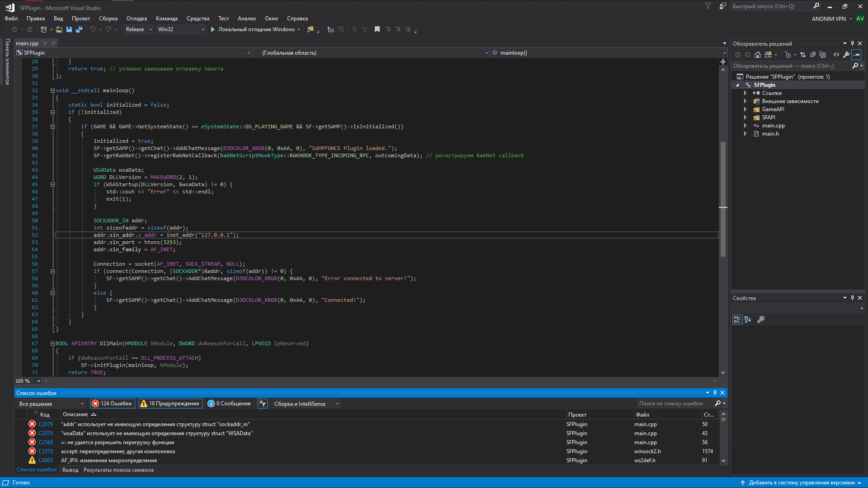Click the split editor handle above the scrollbar
Screen dimensions: 868x488
click(723, 61)
